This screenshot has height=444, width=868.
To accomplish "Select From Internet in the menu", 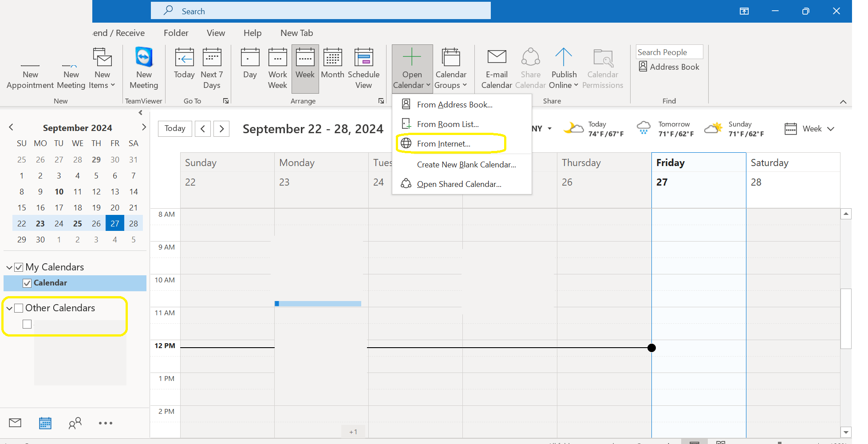I will tap(444, 143).
